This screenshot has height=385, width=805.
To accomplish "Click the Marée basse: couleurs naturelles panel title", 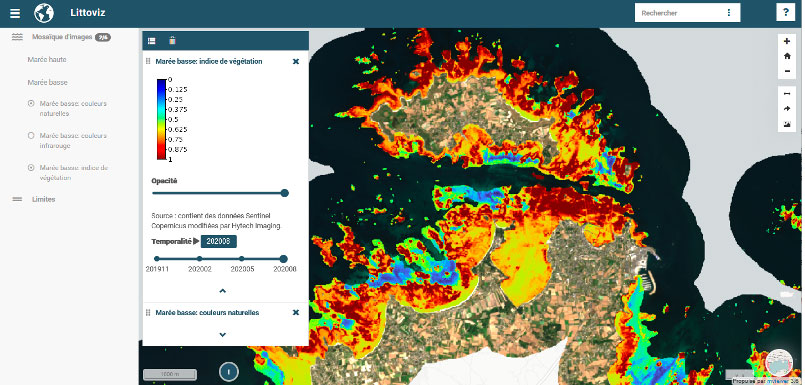I will pyautogui.click(x=207, y=313).
